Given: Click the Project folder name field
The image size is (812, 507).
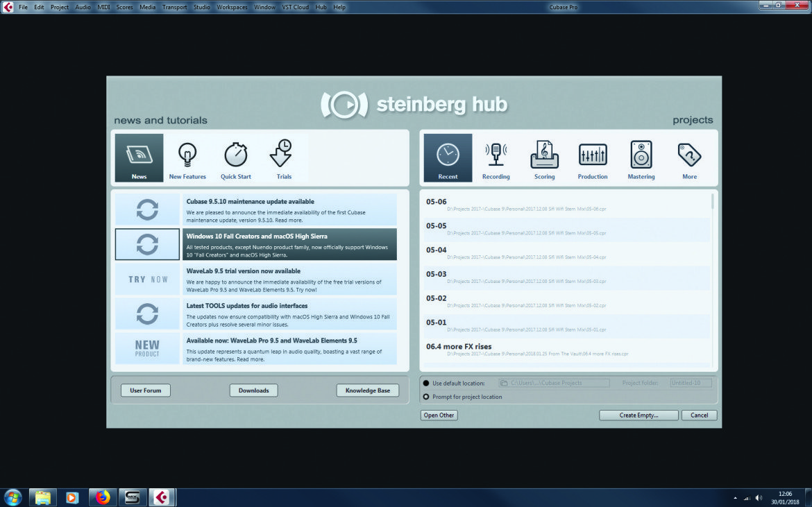Looking at the screenshot, I should point(691,383).
